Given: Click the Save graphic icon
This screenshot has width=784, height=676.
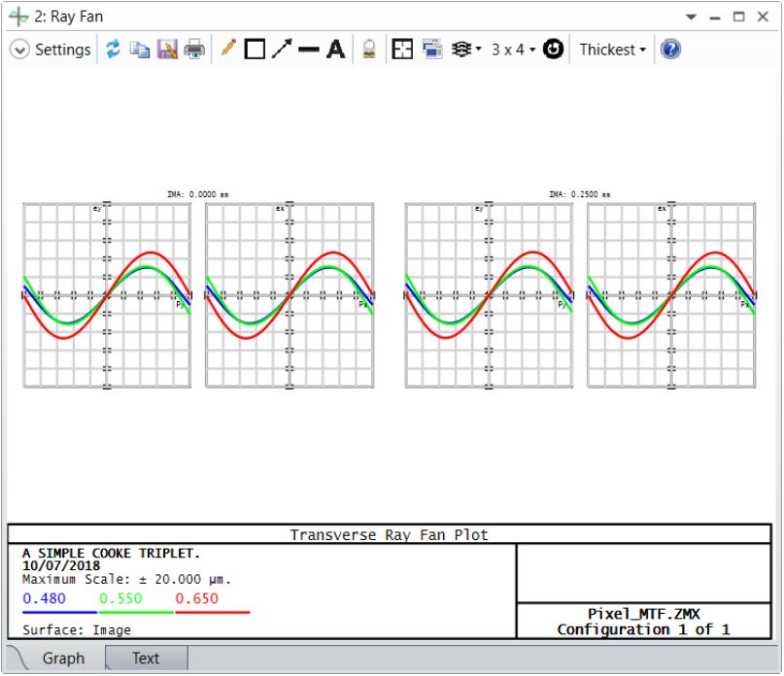Looking at the screenshot, I should (167, 50).
